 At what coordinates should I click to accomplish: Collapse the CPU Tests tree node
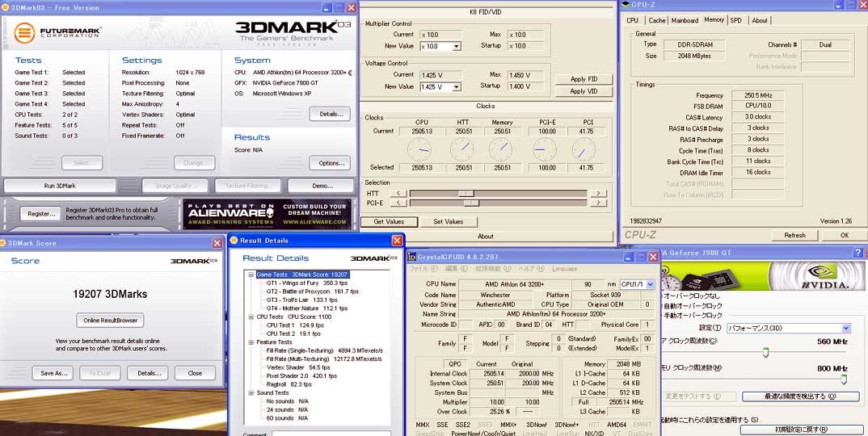point(251,317)
